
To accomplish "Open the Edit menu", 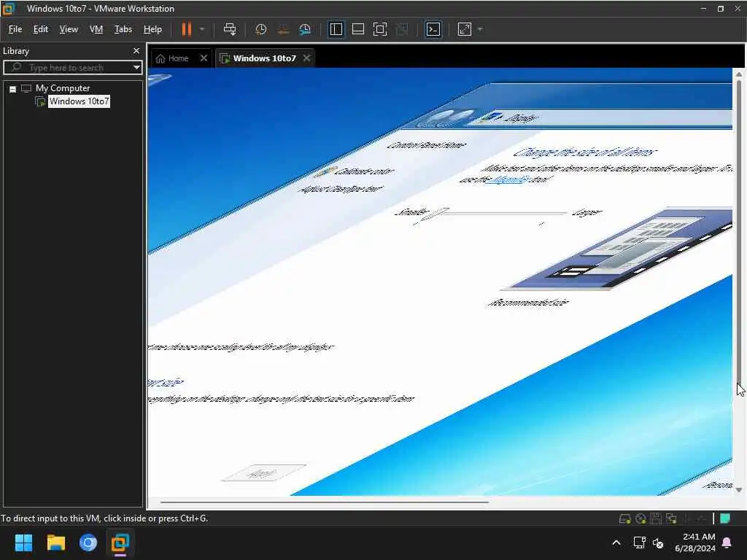I will pos(41,29).
